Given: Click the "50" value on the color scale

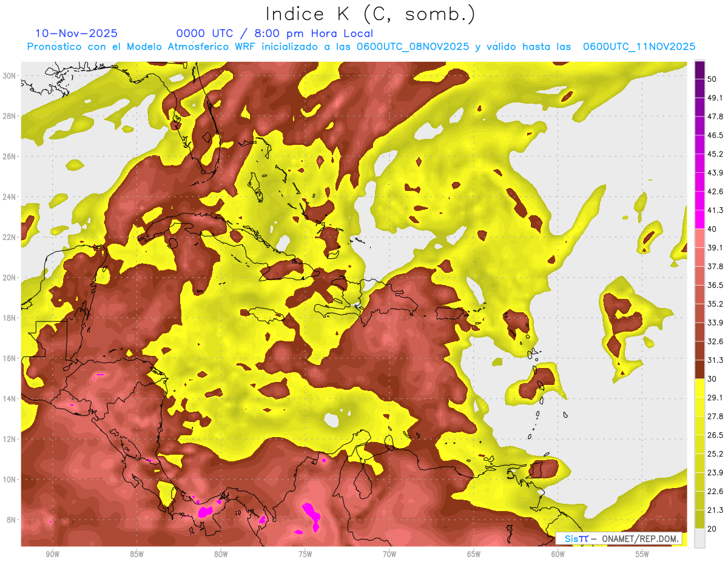Looking at the screenshot, I should [712, 79].
